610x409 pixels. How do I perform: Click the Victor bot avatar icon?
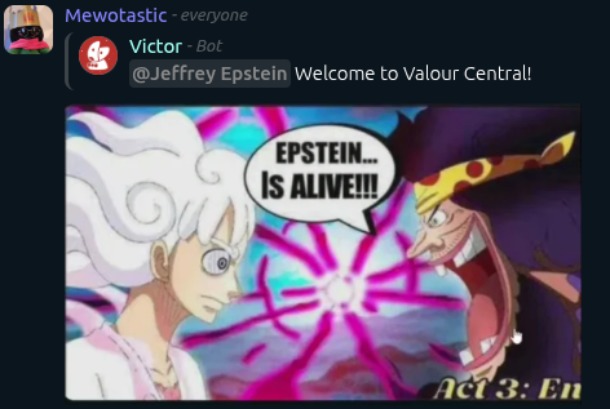[98, 55]
